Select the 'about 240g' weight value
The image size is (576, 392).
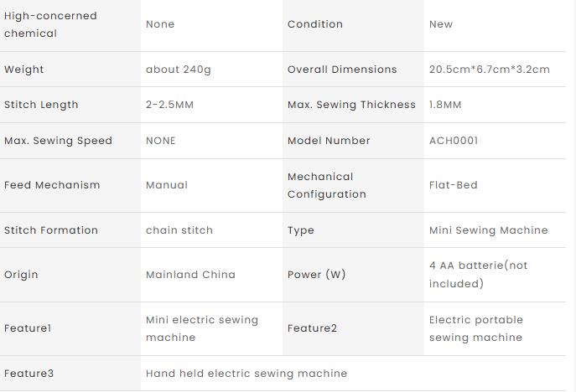click(178, 70)
